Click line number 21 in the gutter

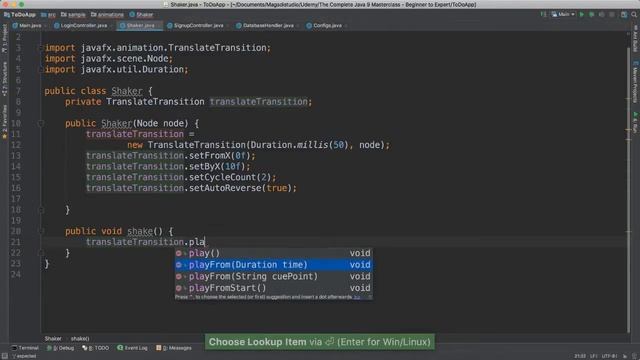(x=16, y=242)
